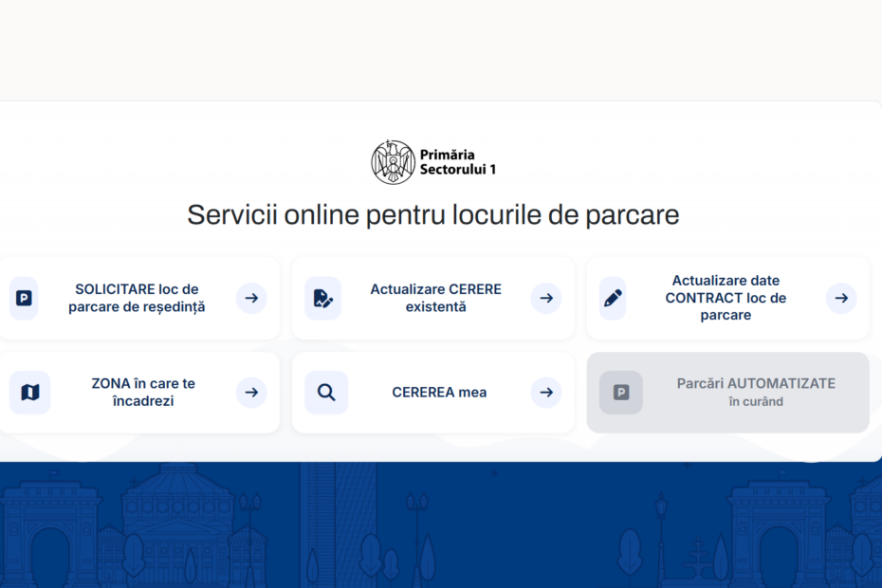The image size is (882, 588).
Task: Click the 'Servicii online pentru locurile de parcare' heading
Action: 433,214
